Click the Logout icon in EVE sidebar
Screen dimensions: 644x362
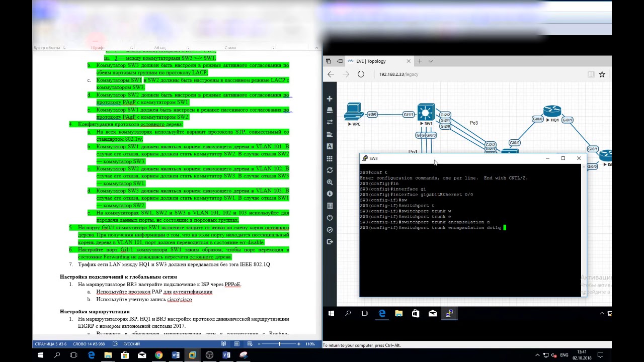click(x=330, y=242)
